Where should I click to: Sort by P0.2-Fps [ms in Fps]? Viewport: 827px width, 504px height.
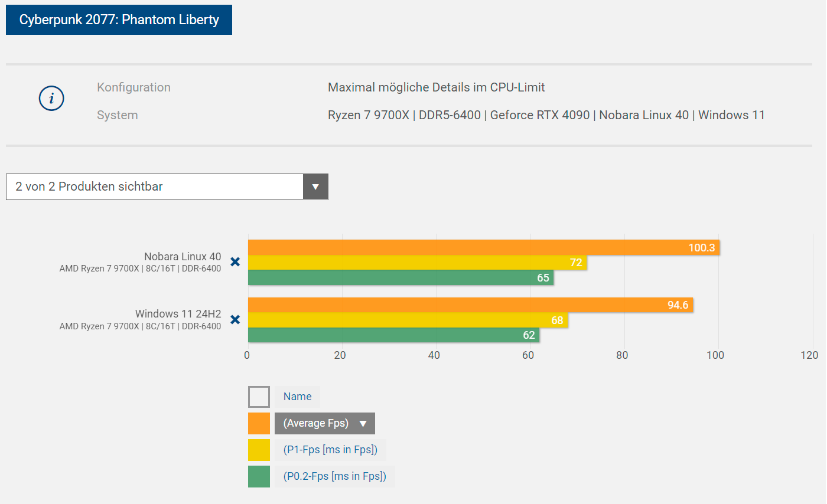(x=334, y=476)
